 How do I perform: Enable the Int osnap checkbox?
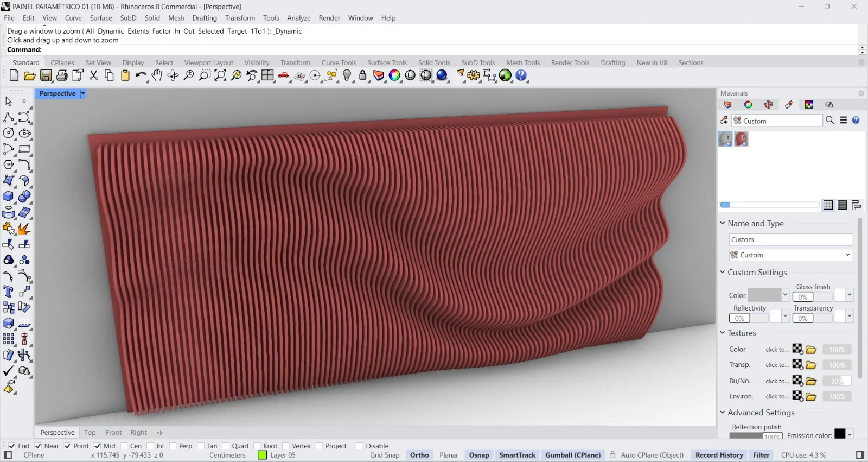pyautogui.click(x=150, y=446)
